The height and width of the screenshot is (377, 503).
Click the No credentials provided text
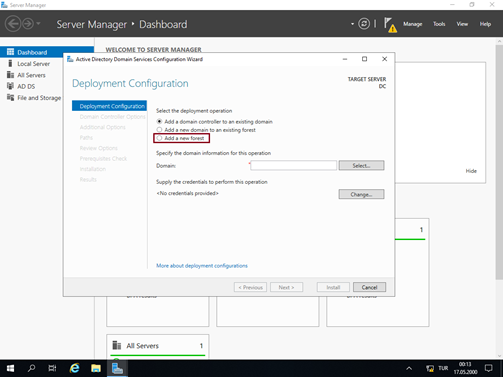(187, 193)
